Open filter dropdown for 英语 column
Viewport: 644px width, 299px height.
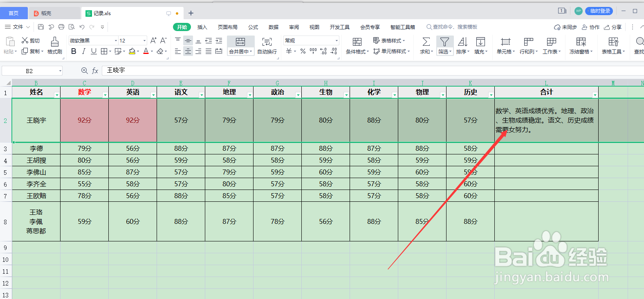click(153, 95)
